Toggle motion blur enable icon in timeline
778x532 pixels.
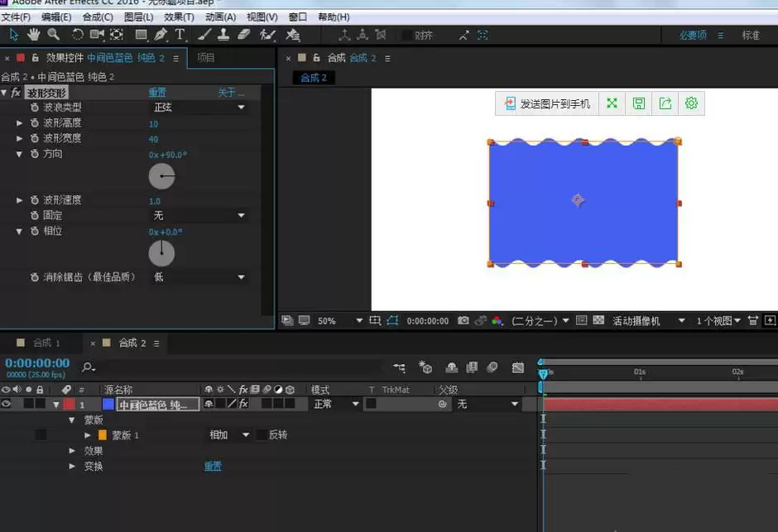(492, 367)
